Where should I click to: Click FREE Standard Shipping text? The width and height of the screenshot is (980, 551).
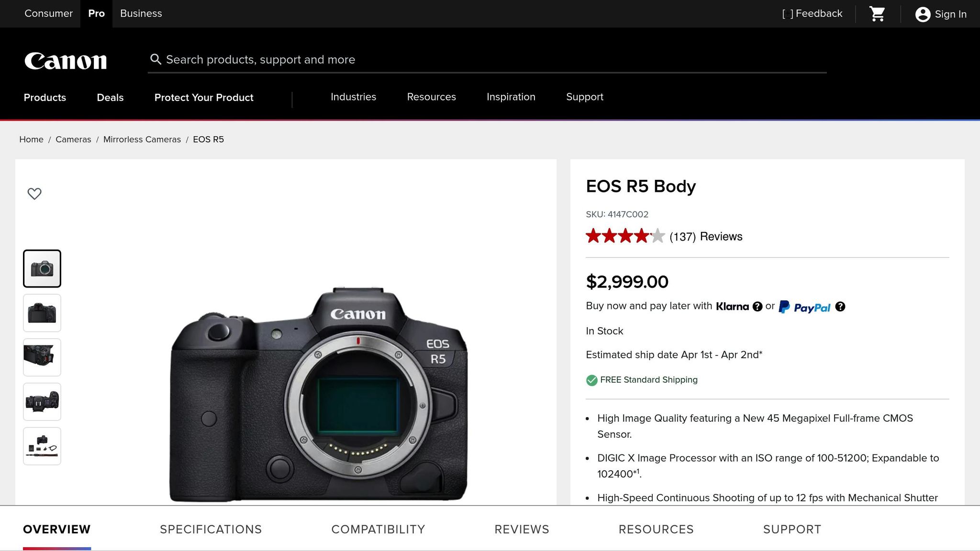[649, 380]
